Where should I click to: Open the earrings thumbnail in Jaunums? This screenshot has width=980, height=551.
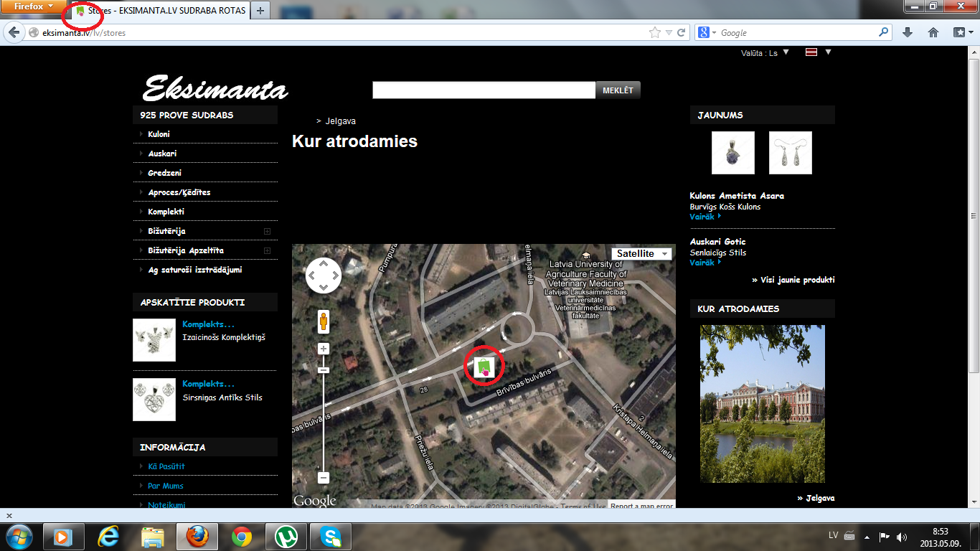tap(791, 153)
